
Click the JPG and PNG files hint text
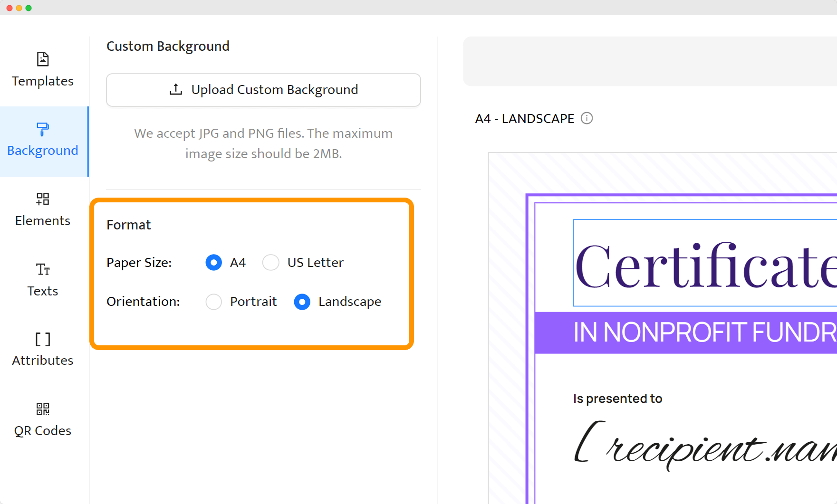(x=263, y=143)
